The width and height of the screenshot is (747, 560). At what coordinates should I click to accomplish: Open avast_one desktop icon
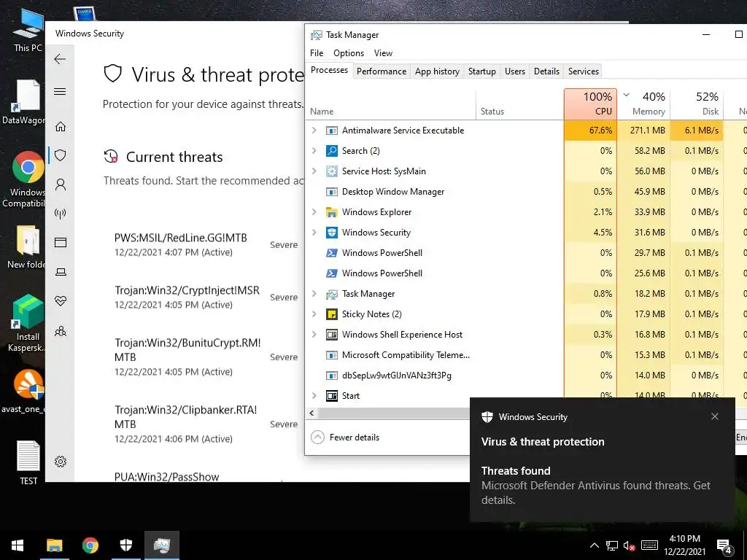click(24, 392)
